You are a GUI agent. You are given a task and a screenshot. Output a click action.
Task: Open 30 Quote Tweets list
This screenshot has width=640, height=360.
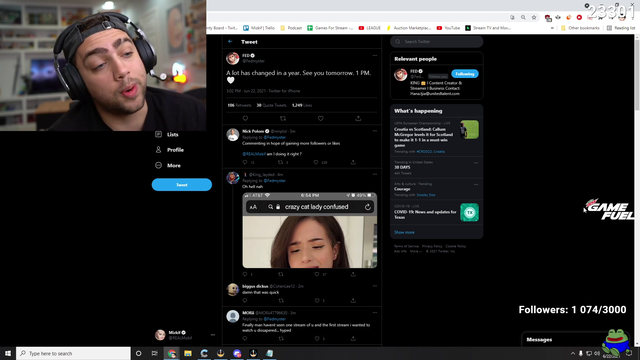(x=271, y=105)
